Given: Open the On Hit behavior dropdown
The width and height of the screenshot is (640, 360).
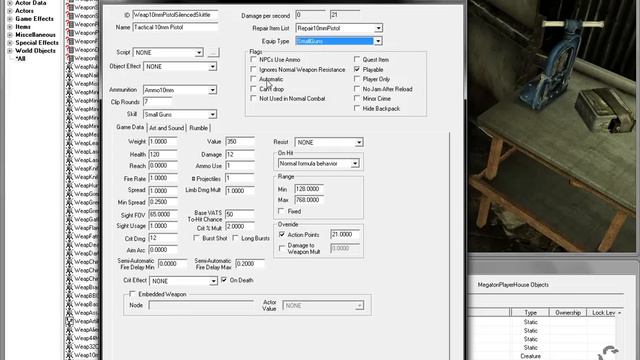Looking at the screenshot, I should (355, 164).
